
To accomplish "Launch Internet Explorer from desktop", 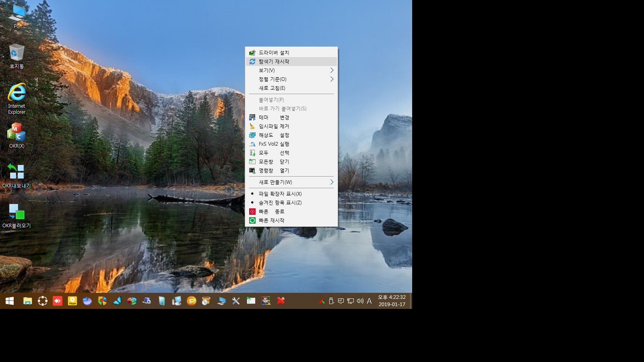I will coord(17,99).
